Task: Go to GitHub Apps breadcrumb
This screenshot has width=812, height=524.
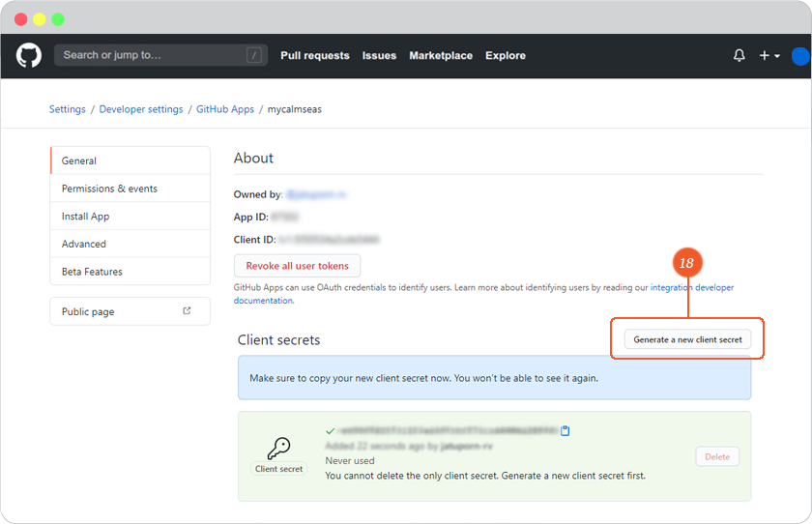Action: [x=224, y=109]
